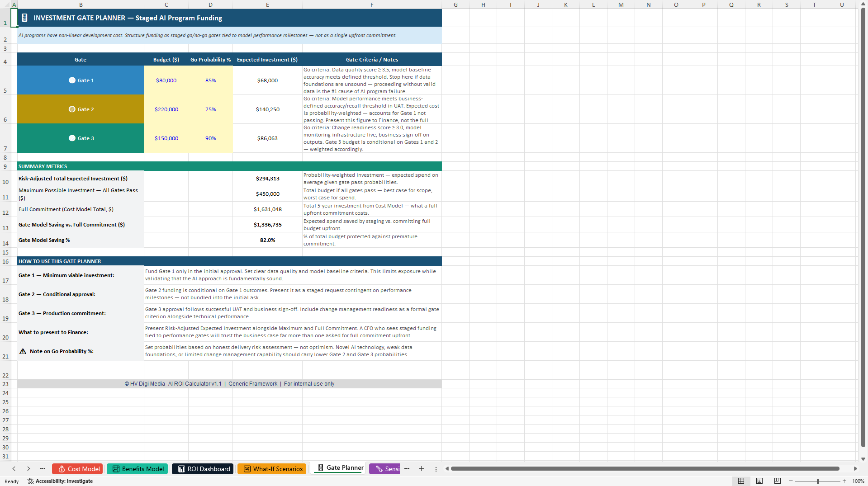Switch to Page Break Preview view
This screenshot has height=486, width=868.
(x=778, y=481)
